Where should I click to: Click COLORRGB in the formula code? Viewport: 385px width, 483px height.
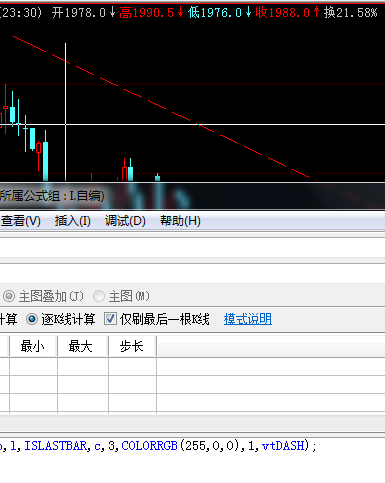(x=149, y=446)
